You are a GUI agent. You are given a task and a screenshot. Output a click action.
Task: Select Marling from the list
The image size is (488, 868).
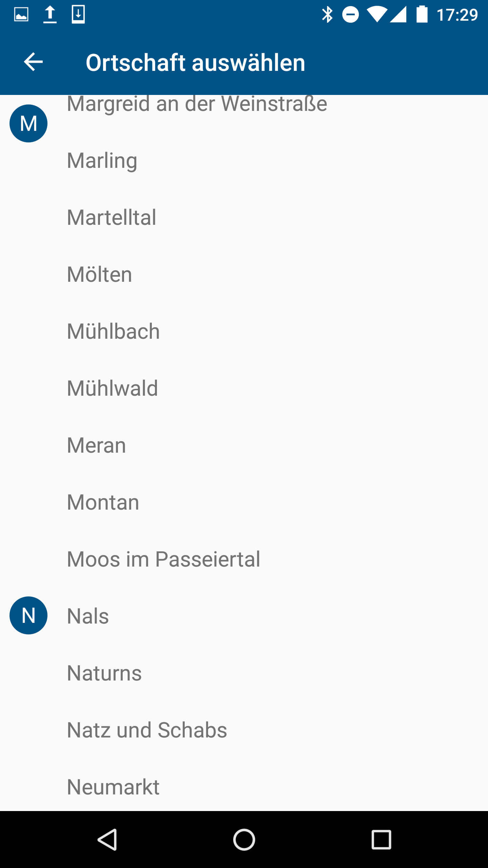102,160
